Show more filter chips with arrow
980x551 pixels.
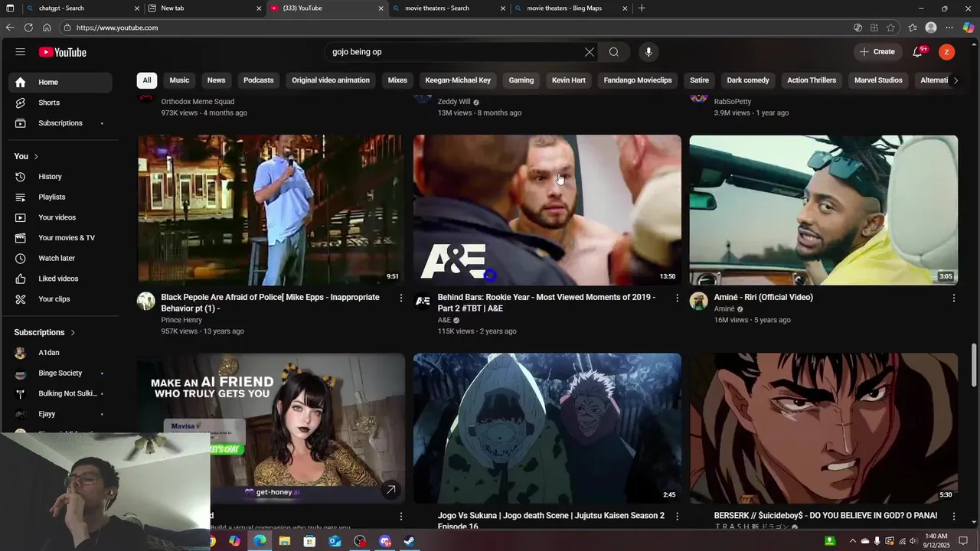[955, 80]
